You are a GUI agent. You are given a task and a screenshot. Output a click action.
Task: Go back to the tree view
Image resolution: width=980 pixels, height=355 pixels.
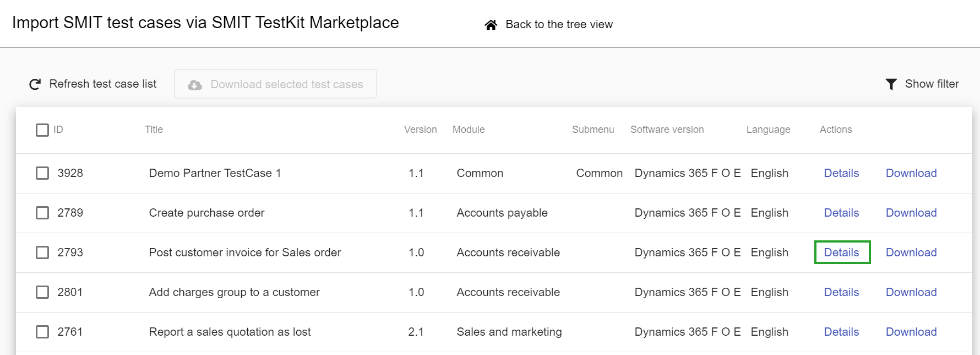coord(559,25)
